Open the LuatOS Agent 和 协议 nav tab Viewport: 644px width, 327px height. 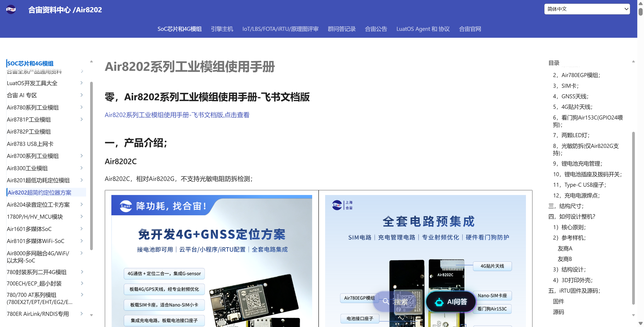(423, 29)
